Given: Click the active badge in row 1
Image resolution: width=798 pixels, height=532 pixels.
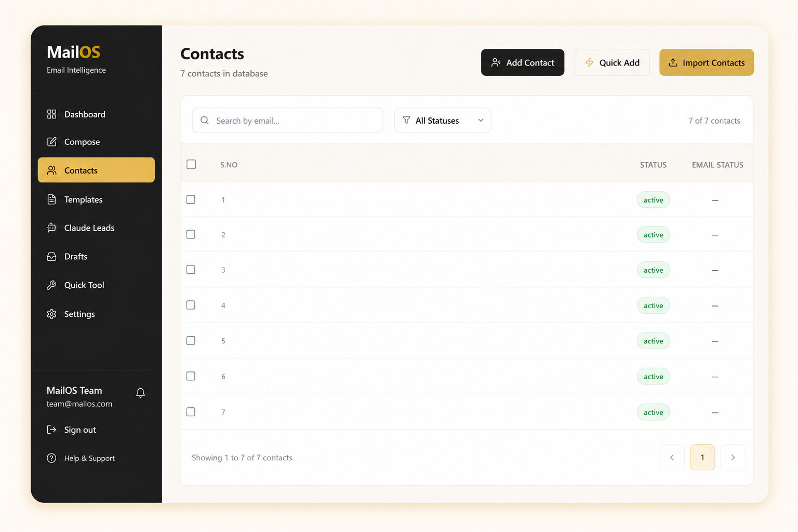Looking at the screenshot, I should tap(653, 200).
